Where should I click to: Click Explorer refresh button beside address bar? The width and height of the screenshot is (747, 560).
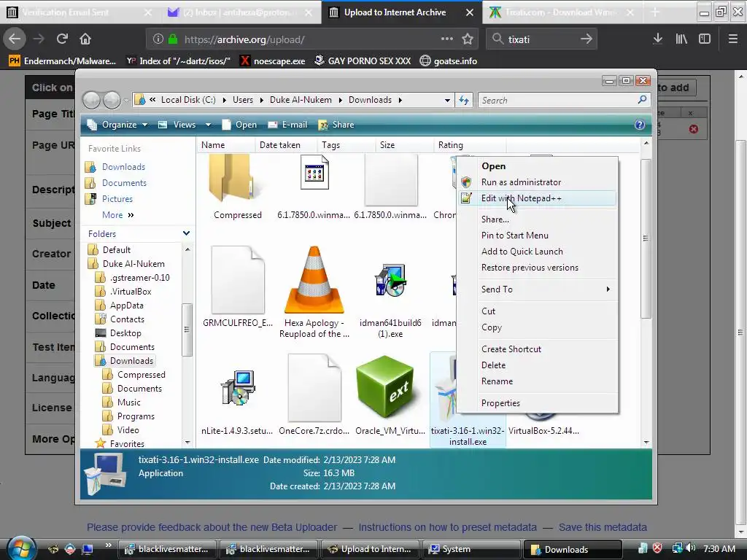tap(463, 100)
